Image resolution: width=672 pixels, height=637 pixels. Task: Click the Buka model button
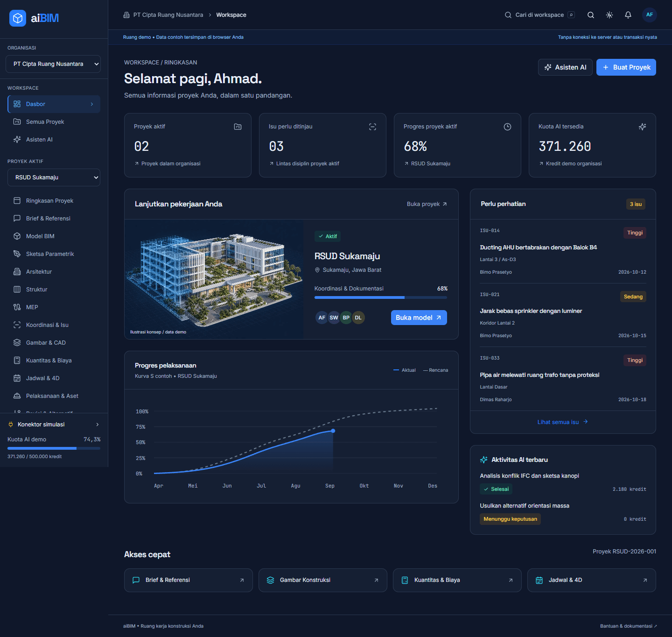419,318
